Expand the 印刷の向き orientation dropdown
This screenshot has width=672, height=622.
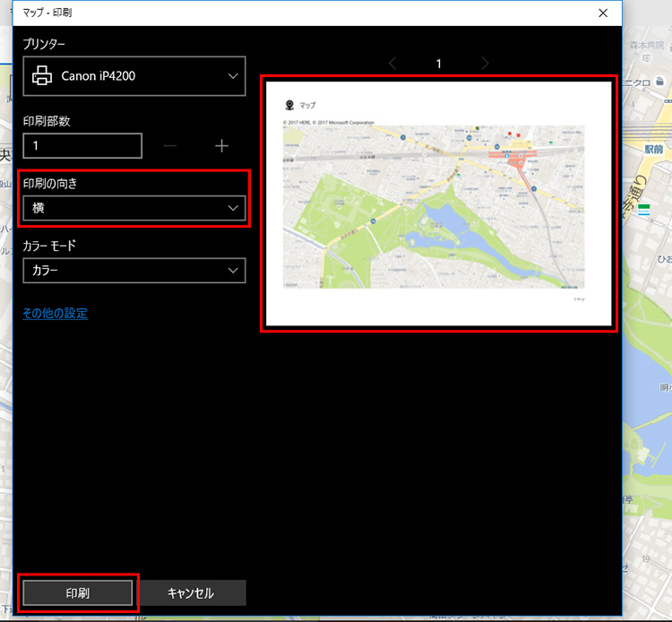[x=134, y=208]
